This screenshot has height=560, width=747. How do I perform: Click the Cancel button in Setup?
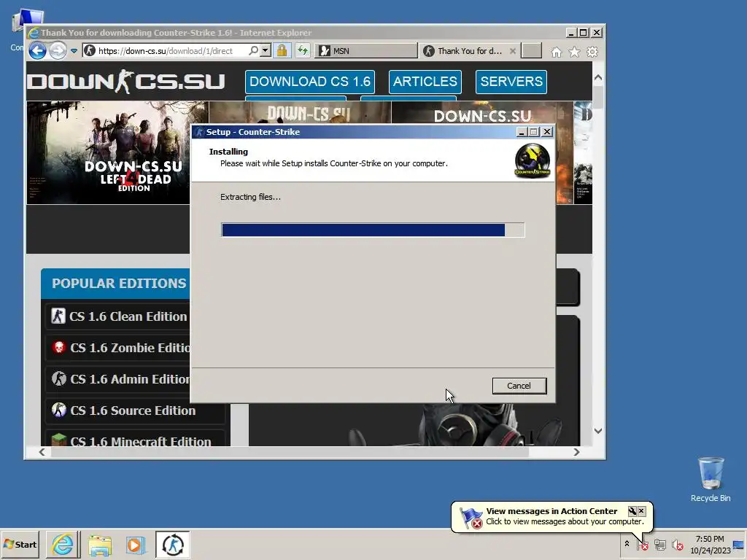coord(519,386)
